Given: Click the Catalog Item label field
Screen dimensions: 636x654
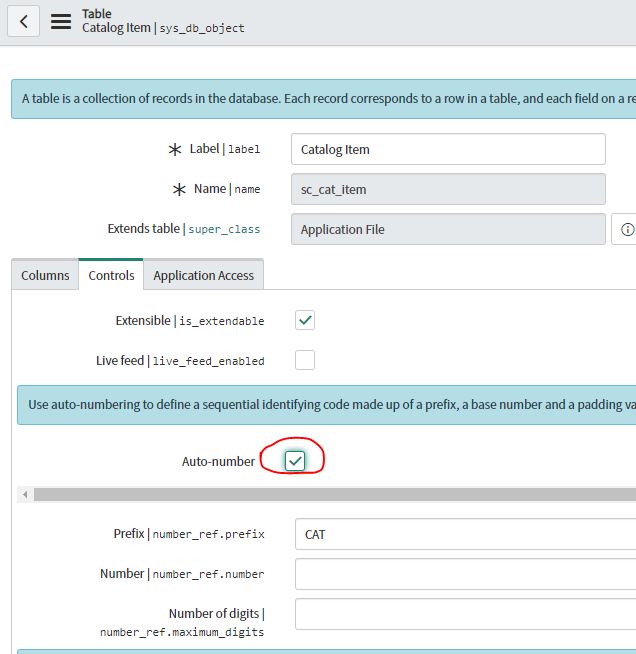Looking at the screenshot, I should point(448,149).
